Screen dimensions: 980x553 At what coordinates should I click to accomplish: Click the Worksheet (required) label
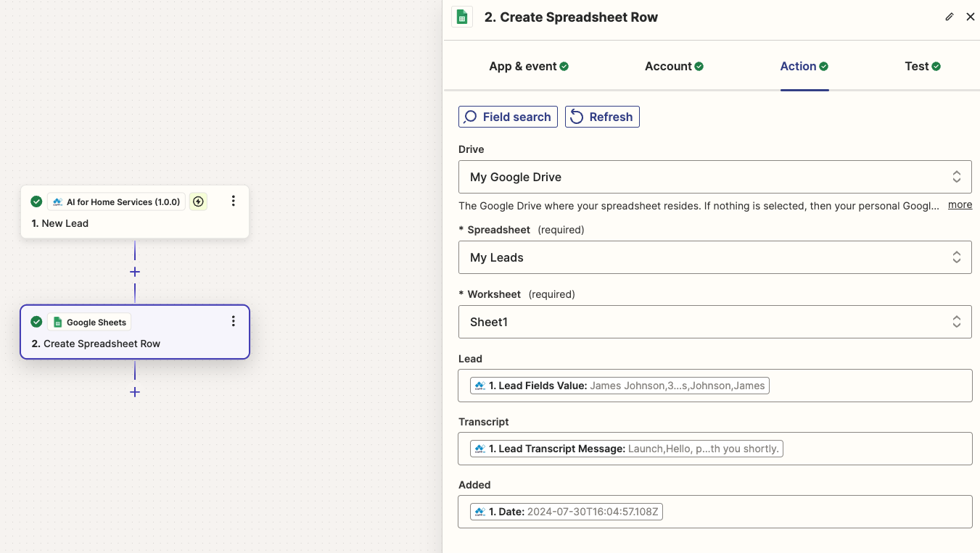coord(516,294)
